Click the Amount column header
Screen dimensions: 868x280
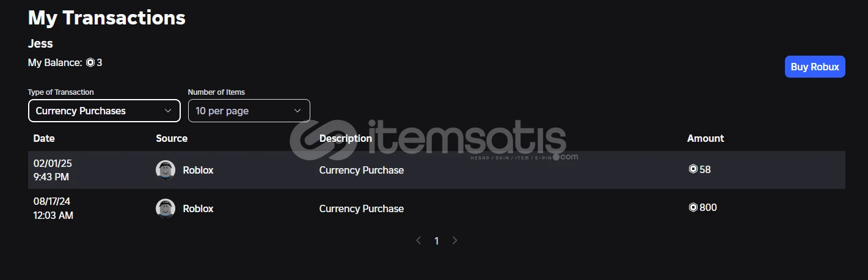pos(706,138)
